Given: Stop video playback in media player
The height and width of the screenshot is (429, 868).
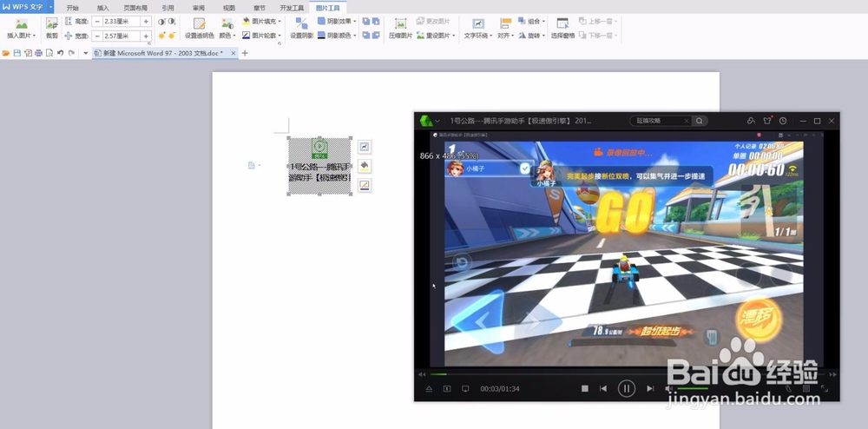Looking at the screenshot, I should pos(584,388).
